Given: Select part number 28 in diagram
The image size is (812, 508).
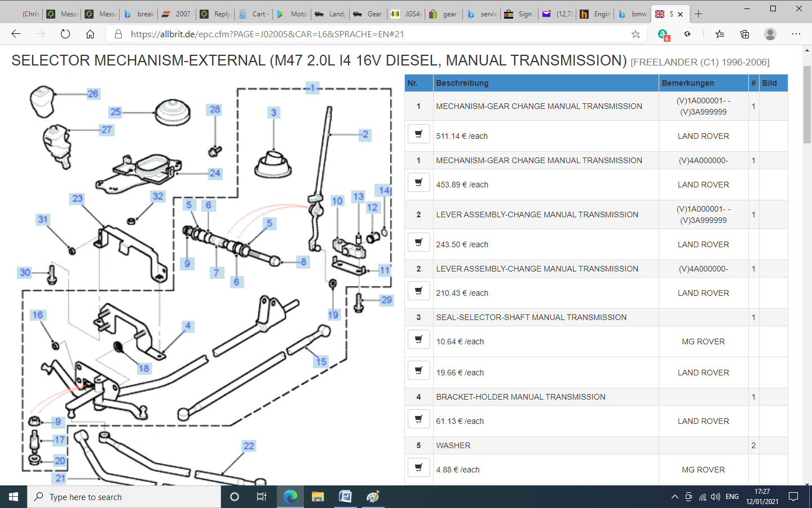Looking at the screenshot, I should coord(215,110).
